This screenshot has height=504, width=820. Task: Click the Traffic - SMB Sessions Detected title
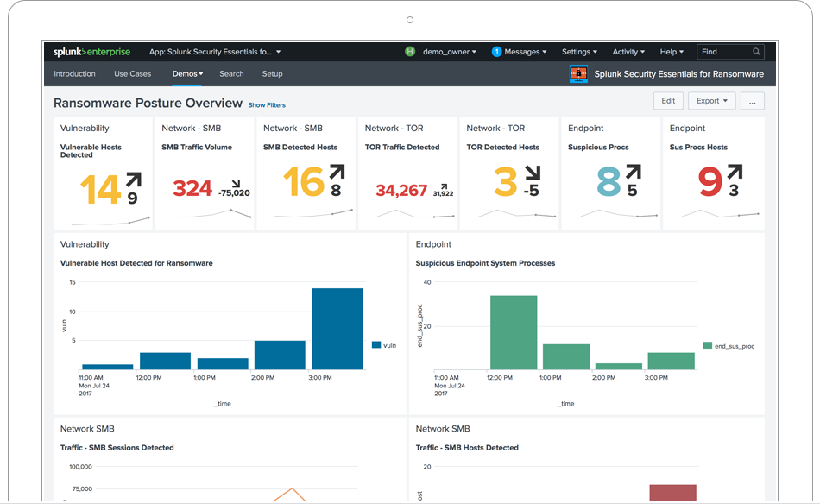117,448
